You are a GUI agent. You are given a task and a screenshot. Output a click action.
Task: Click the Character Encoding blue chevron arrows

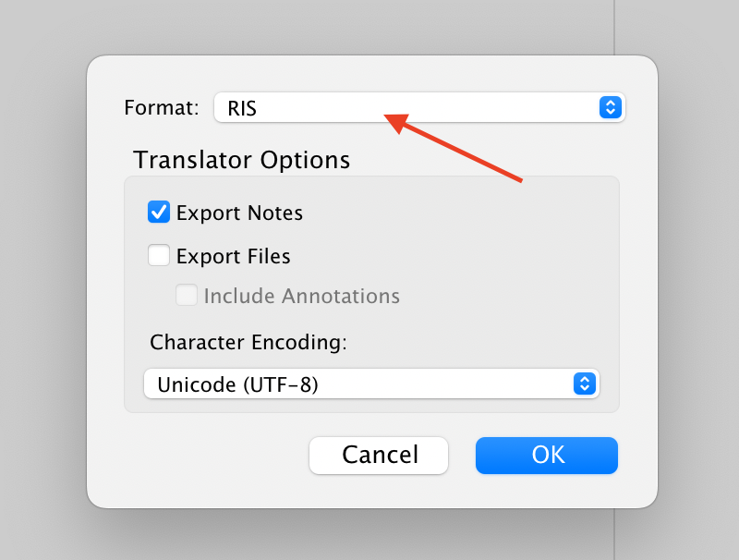pyautogui.click(x=584, y=383)
